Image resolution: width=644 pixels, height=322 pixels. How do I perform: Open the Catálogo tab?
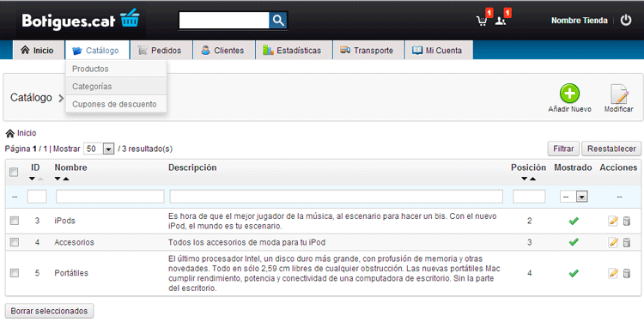pos(97,51)
